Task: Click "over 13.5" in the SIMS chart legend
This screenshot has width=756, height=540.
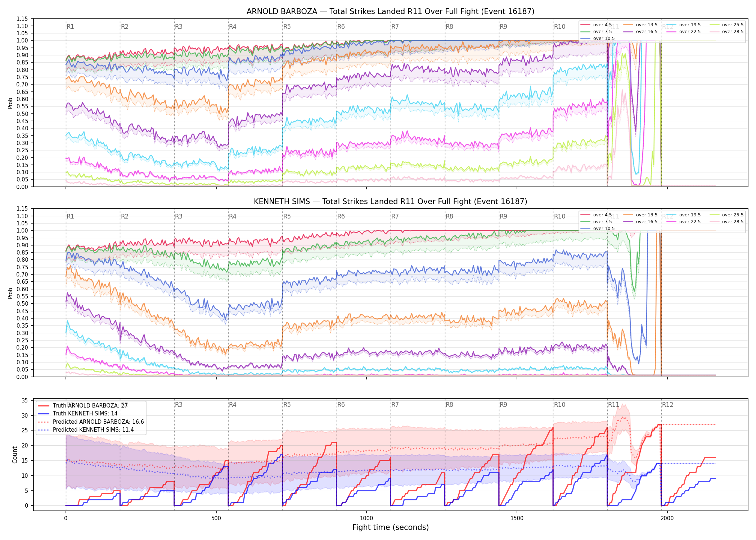Action: point(647,215)
